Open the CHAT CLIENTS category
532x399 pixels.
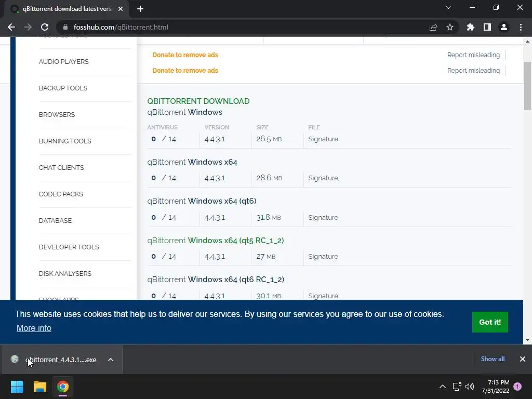tap(61, 168)
